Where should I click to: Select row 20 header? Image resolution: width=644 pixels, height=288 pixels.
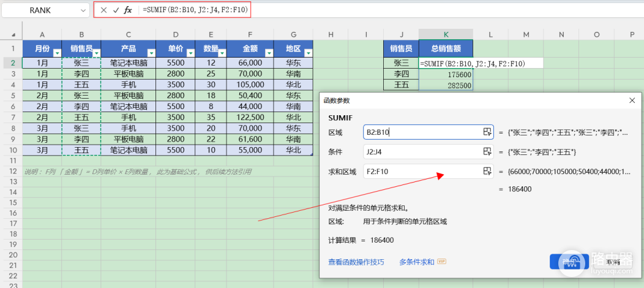click(x=13, y=255)
